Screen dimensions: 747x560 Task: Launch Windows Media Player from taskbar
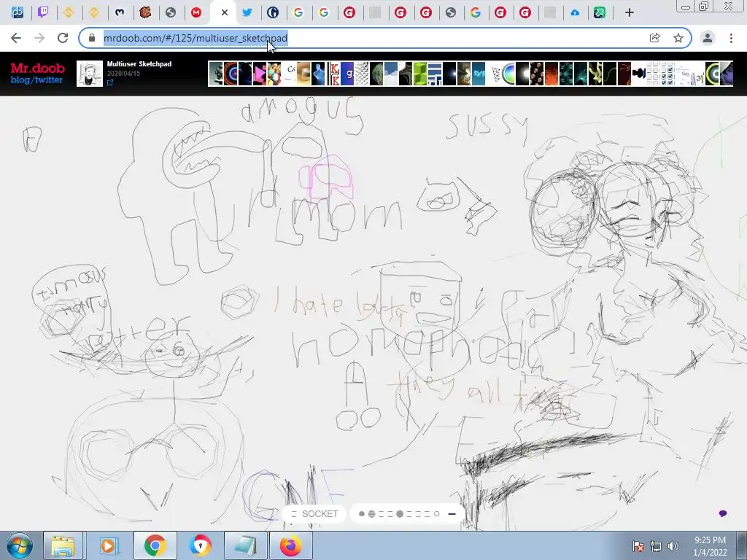pyautogui.click(x=108, y=545)
